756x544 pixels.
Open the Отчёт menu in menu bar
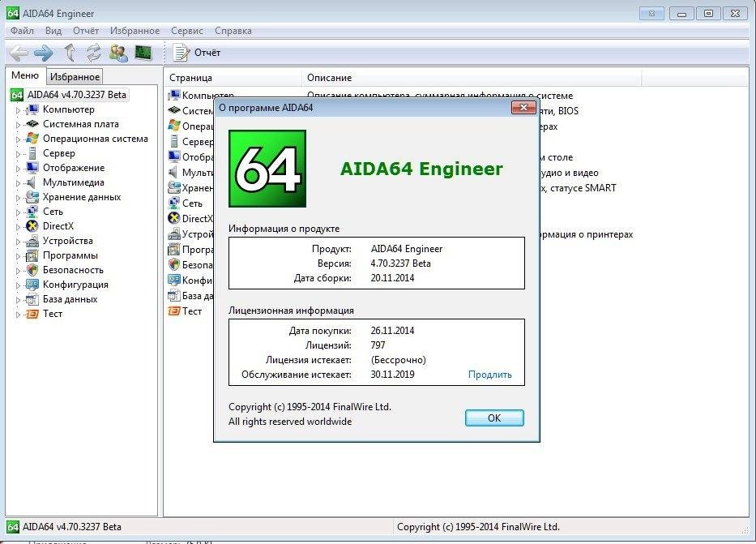[x=86, y=31]
